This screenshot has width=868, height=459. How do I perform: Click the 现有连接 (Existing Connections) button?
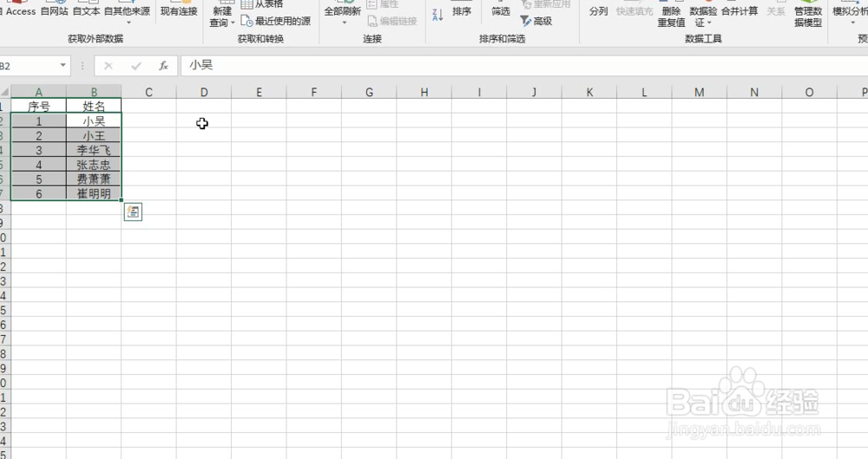[x=179, y=10]
